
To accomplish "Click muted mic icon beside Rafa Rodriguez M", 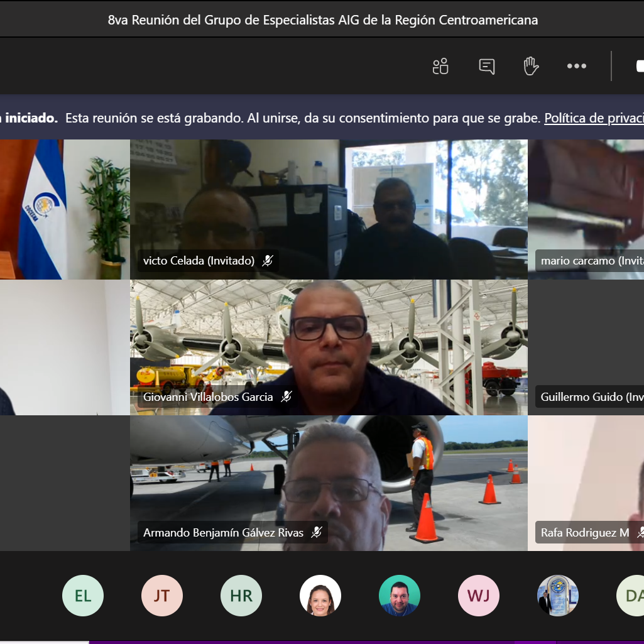I will click(x=640, y=533).
